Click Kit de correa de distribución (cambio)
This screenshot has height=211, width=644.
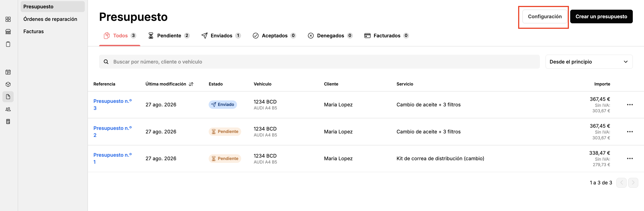point(440,158)
